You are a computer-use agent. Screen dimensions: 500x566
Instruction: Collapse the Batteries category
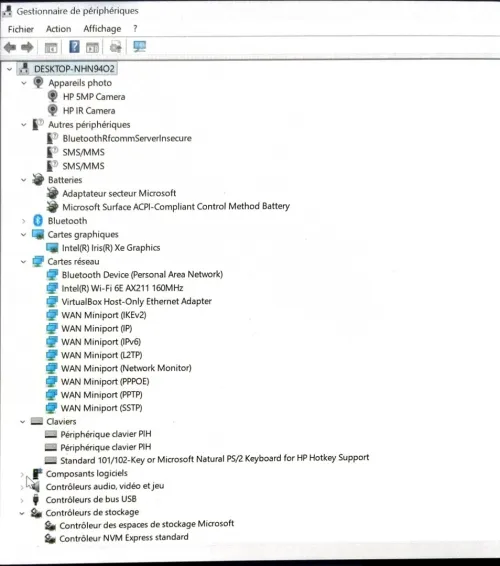24,179
